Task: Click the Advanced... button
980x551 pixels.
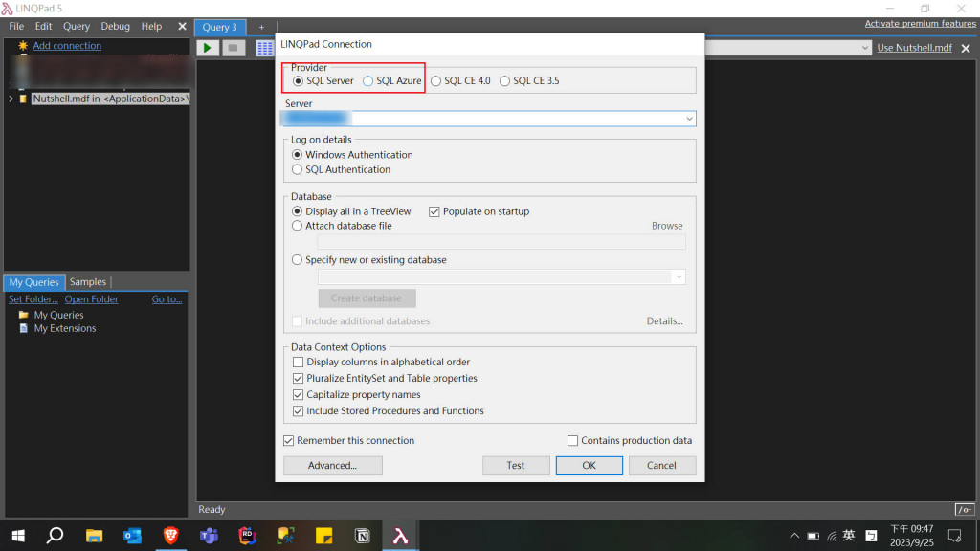Action: tap(332, 466)
